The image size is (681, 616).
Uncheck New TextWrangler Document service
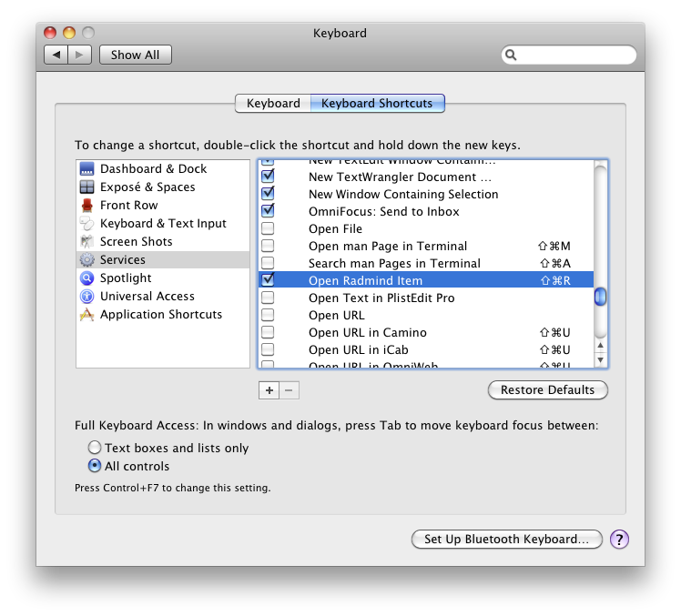268,177
